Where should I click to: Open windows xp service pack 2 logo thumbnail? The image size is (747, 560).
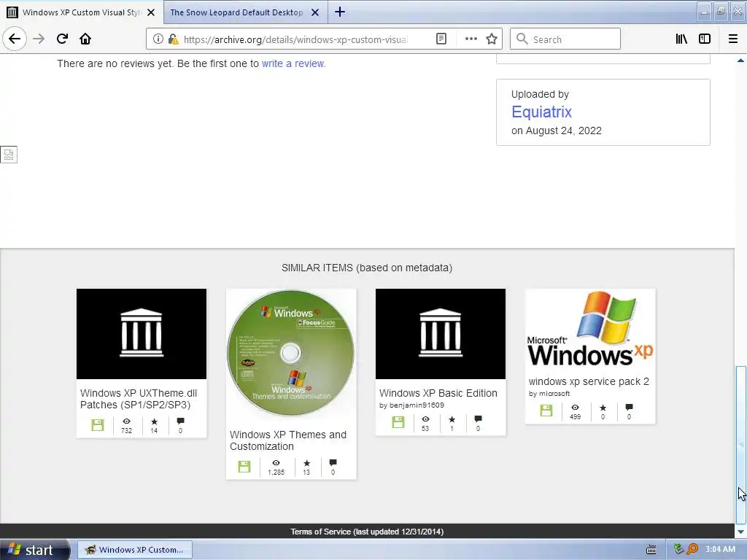pos(590,330)
